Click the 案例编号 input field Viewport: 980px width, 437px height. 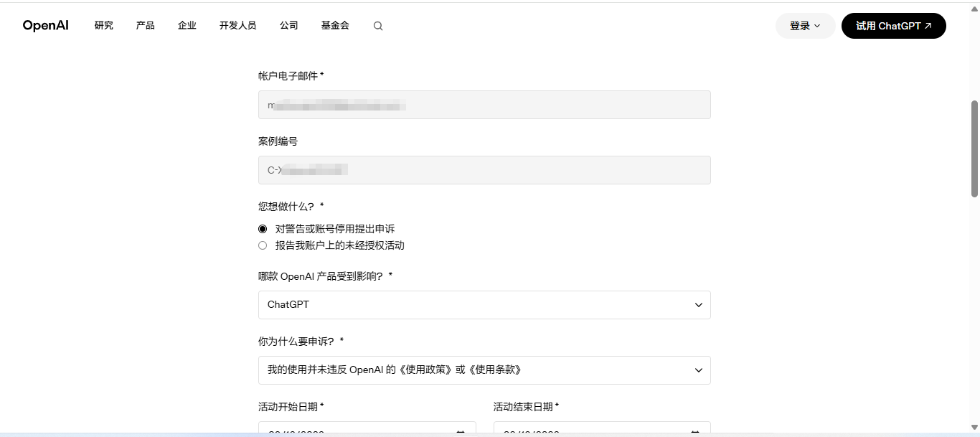pyautogui.click(x=484, y=170)
